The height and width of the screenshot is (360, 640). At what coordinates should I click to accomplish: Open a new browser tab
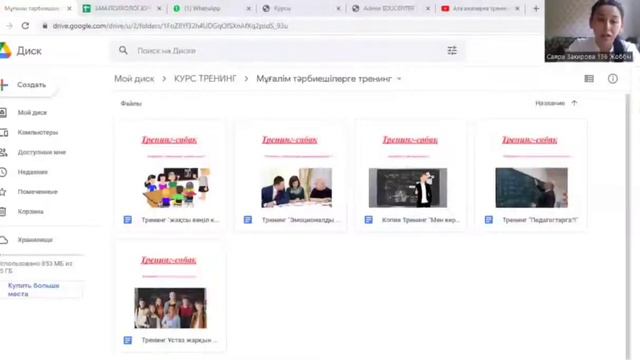pos(536,9)
